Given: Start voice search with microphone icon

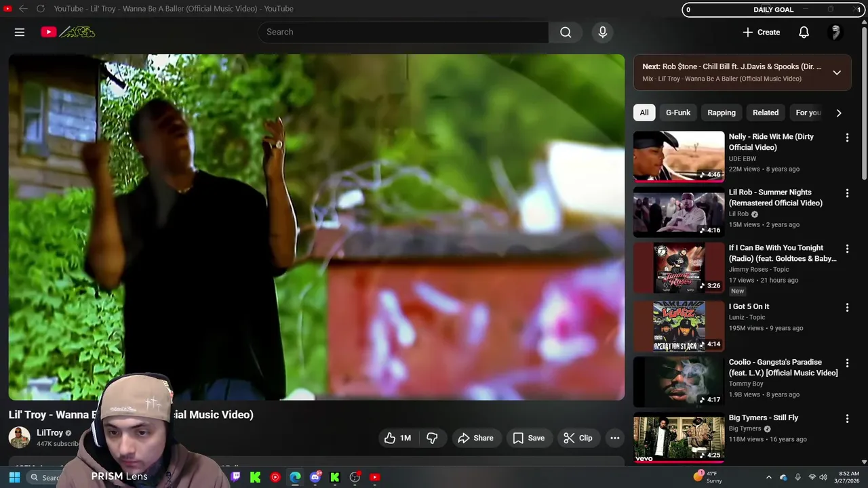Looking at the screenshot, I should point(602,32).
